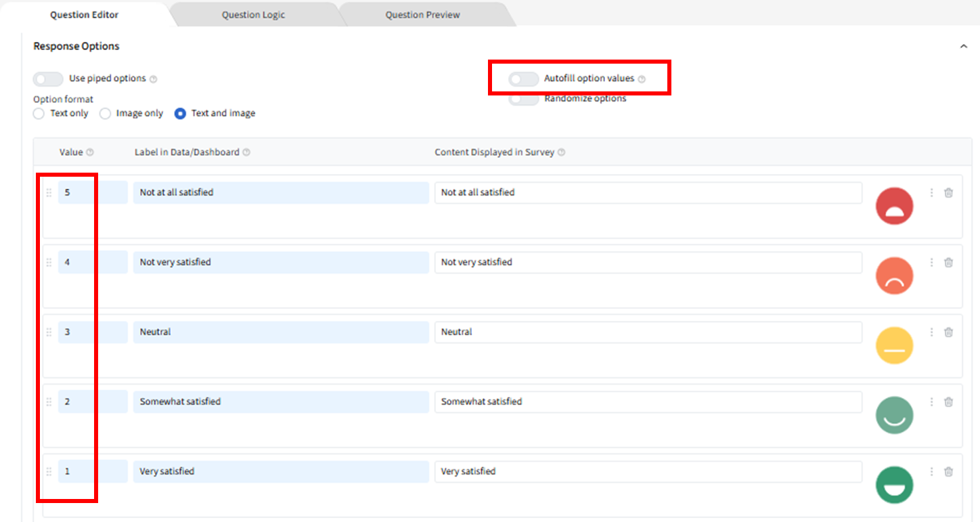980x522 pixels.
Task: Click help icon next to Value header
Action: tap(90, 153)
